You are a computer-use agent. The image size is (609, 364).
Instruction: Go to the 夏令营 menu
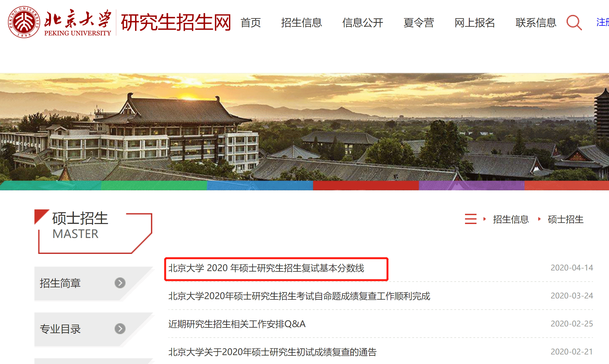[x=419, y=23]
